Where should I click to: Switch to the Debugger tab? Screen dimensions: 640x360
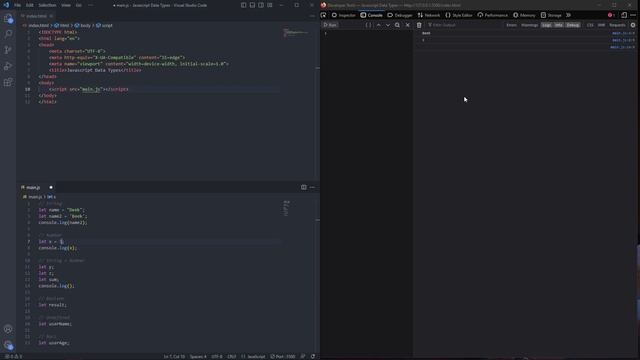[x=400, y=15]
